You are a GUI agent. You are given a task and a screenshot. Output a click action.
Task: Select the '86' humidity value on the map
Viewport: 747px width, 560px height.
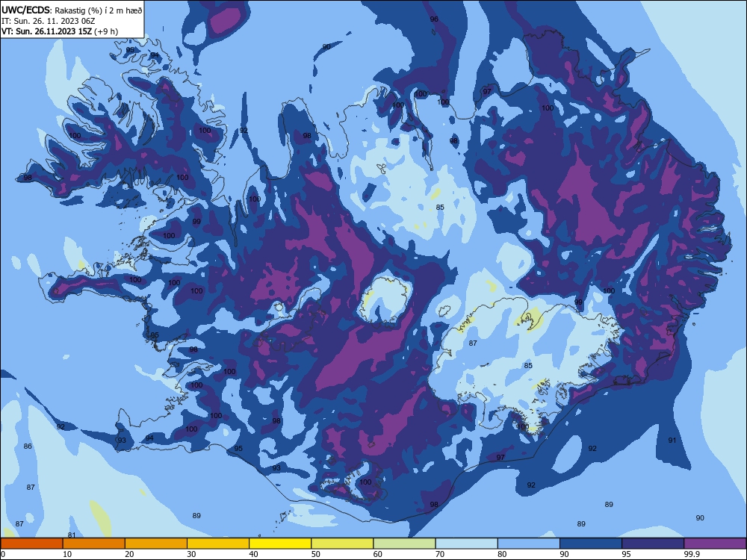28,447
